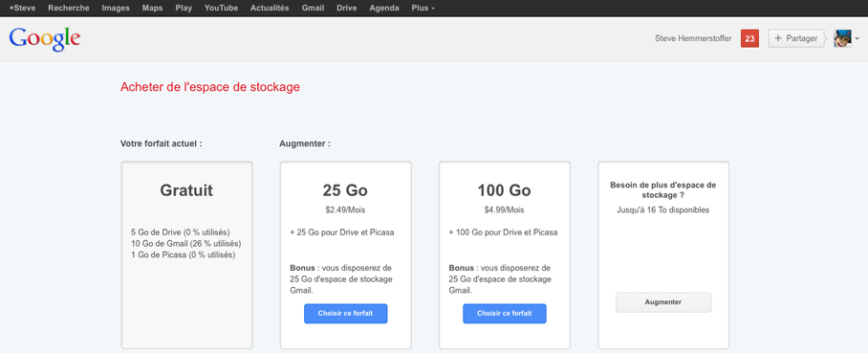
Task: Click the Partager share button
Action: click(796, 39)
